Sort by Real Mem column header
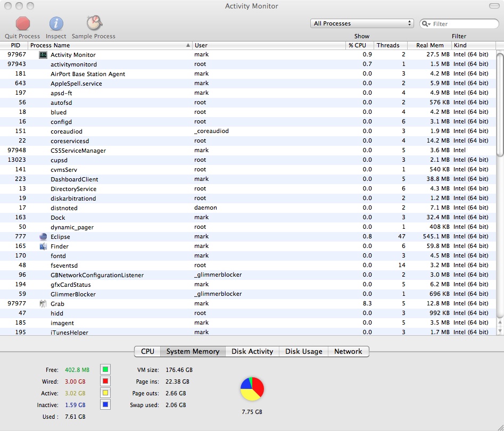 tap(429, 45)
